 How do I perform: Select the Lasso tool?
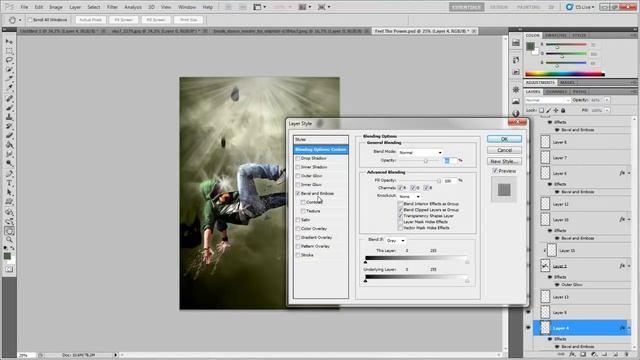(x=9, y=60)
